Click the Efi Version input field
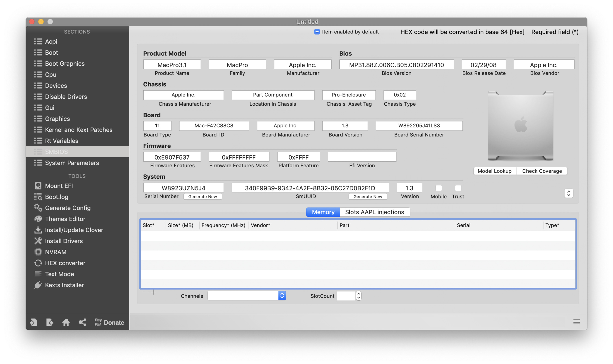This screenshot has width=613, height=364. (x=362, y=157)
